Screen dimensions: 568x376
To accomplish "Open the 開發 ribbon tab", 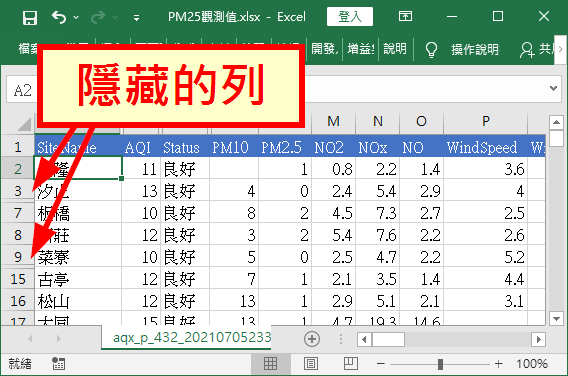I will [x=324, y=49].
